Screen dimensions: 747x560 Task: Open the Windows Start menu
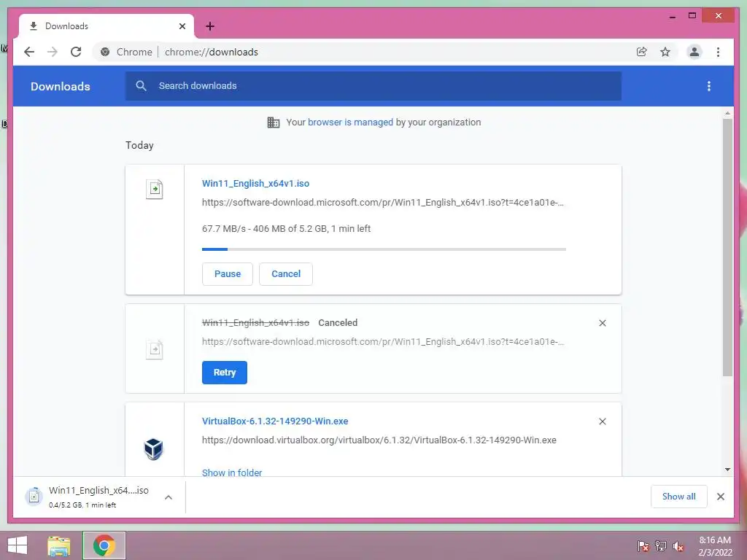(18, 545)
